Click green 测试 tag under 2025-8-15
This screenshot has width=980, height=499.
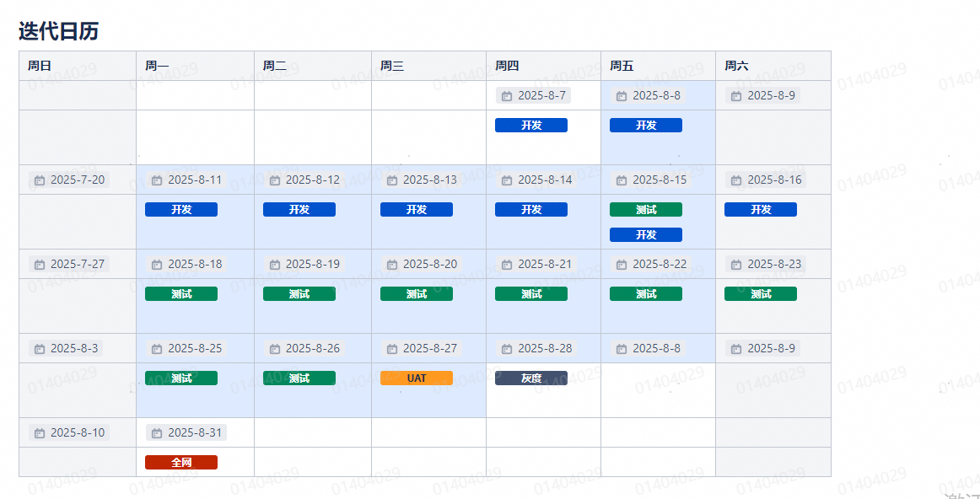pyautogui.click(x=646, y=210)
